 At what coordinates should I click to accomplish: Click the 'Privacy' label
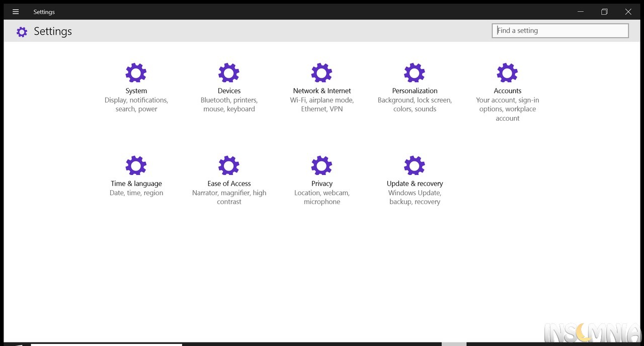(322, 184)
